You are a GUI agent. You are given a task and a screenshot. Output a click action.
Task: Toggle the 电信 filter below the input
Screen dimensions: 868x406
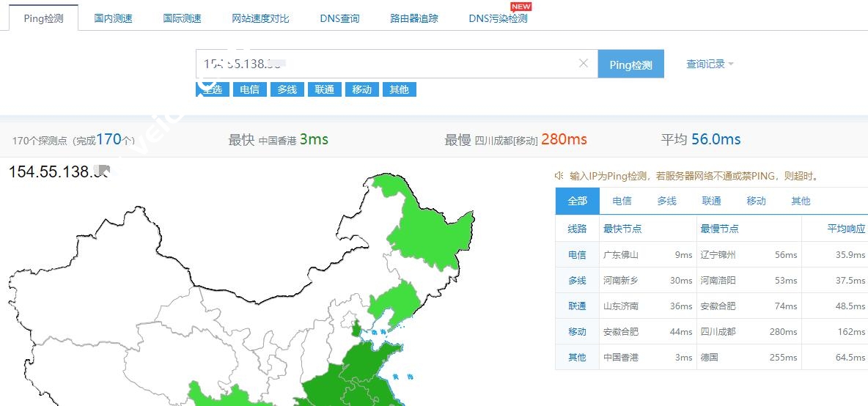tap(250, 89)
